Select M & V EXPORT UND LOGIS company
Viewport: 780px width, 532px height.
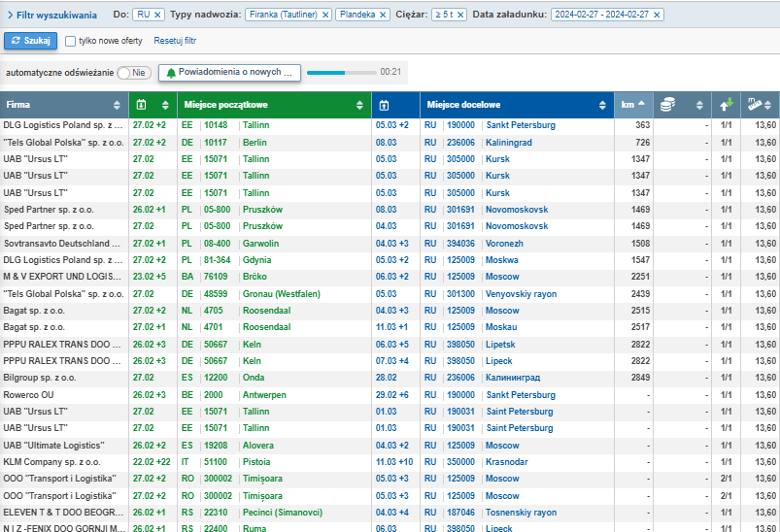coord(62,277)
